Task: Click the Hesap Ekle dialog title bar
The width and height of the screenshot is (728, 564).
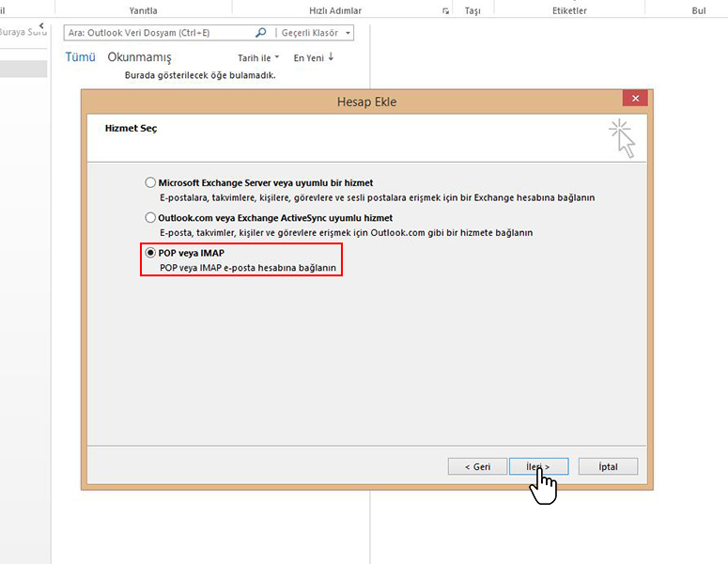Action: click(366, 100)
